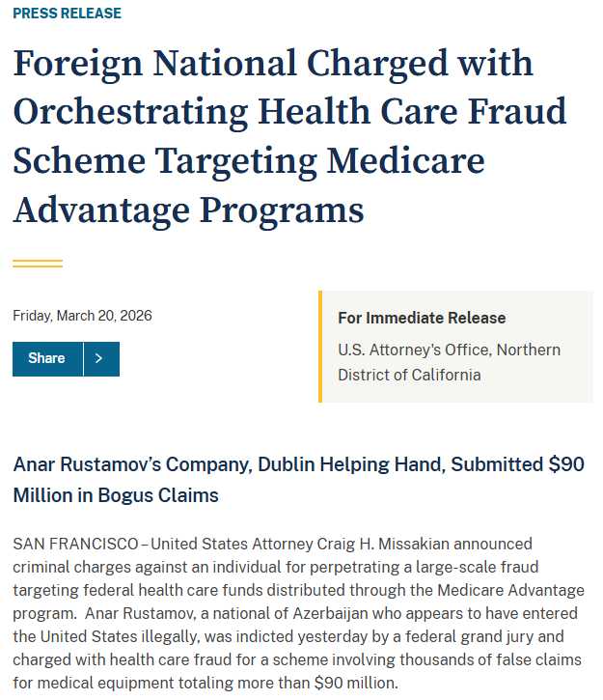Click the yellow vertical bar beside the release box
This screenshot has height=700, width=603.
(x=320, y=346)
